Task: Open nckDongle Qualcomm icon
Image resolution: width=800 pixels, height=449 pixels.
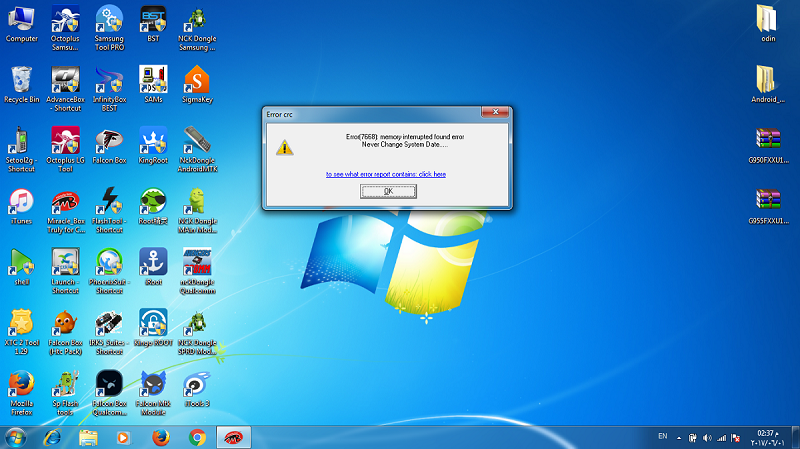Action: (197, 271)
